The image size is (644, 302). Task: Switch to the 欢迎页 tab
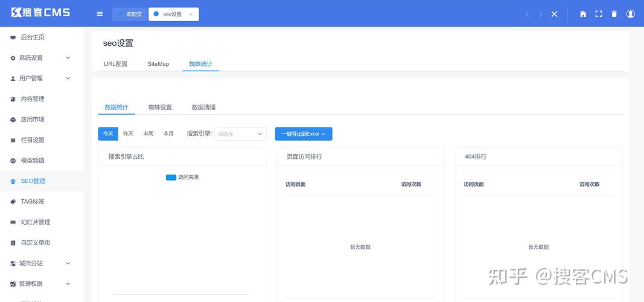pos(129,14)
